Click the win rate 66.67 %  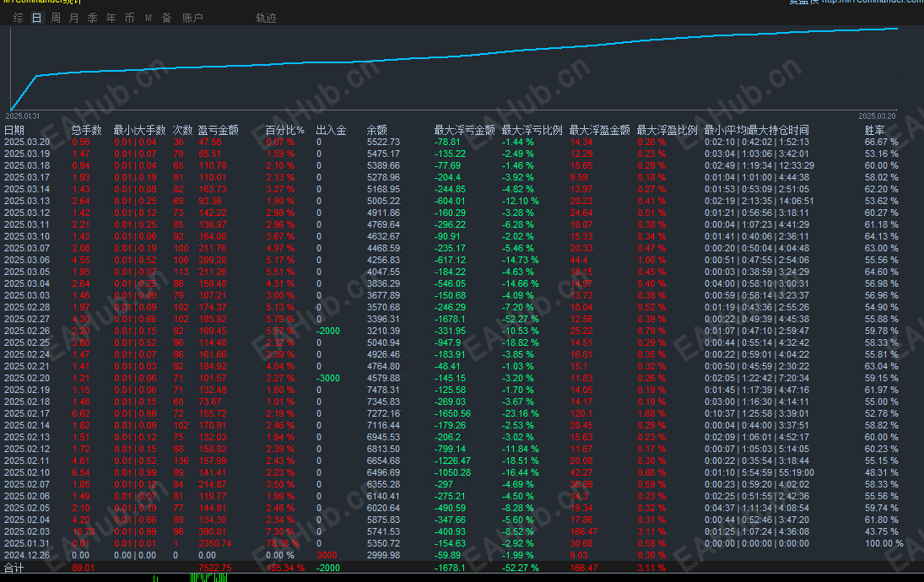coord(882,142)
